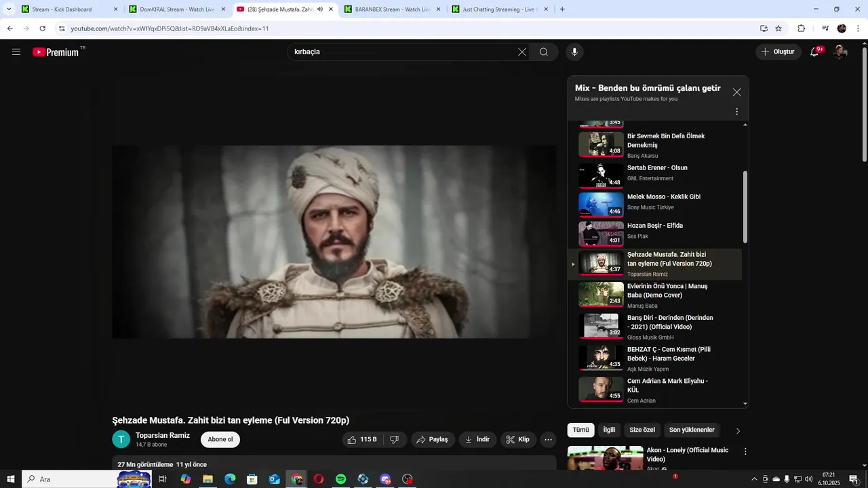This screenshot has width=868, height=488.
Task: Play Hozan Beşir - Elfida playlist item
Action: pos(660,234)
